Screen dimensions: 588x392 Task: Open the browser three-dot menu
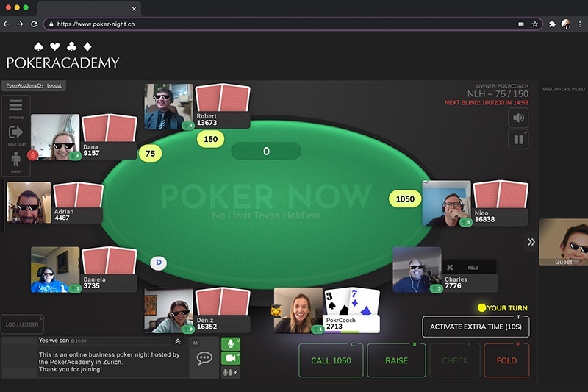[580, 24]
